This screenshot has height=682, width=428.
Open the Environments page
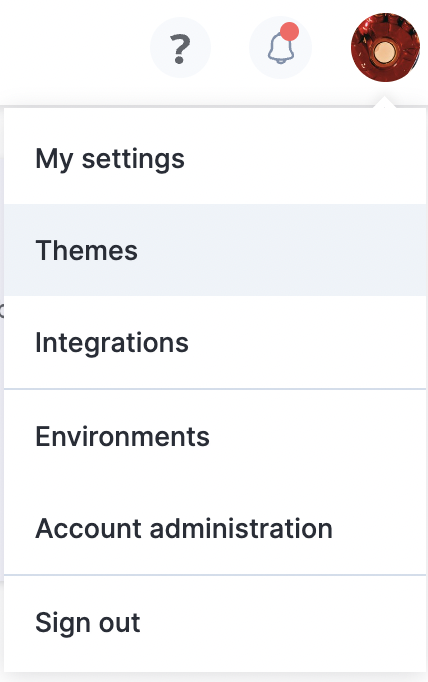click(215, 436)
